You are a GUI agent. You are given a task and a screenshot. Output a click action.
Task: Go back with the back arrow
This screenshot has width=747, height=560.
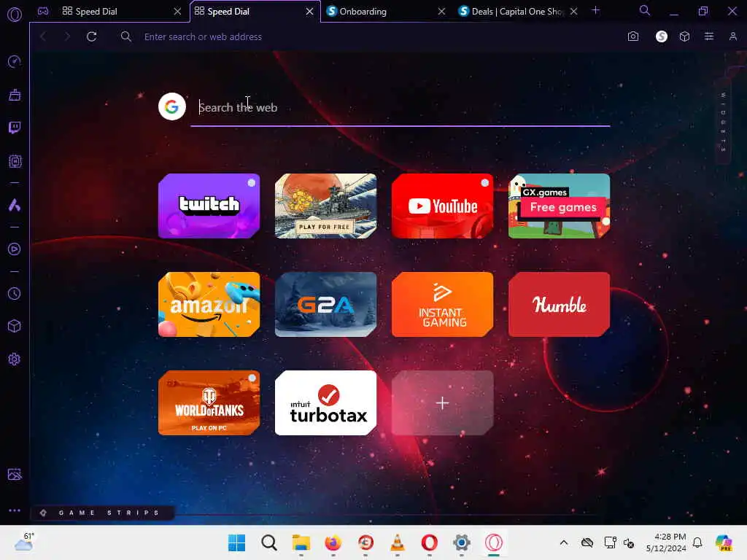point(43,36)
